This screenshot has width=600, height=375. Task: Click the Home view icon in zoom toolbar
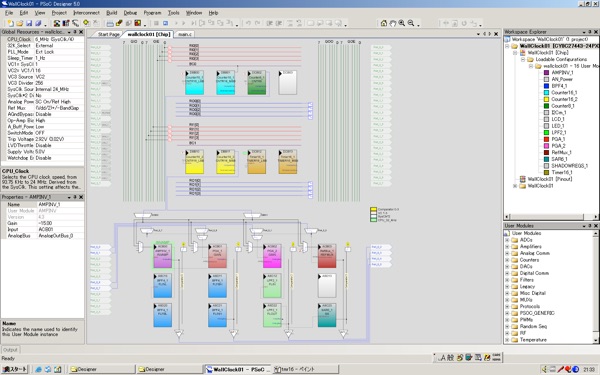click(x=384, y=23)
